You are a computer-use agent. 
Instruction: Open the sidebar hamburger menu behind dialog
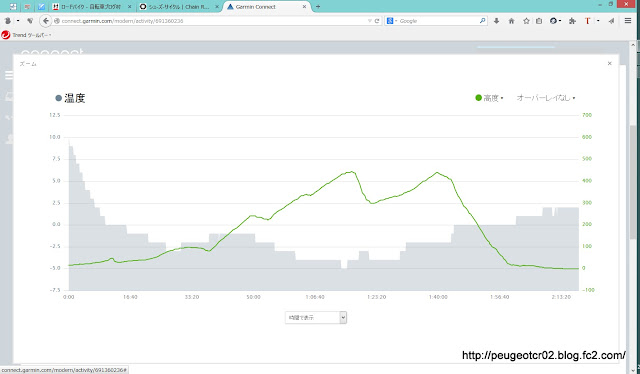click(x=9, y=75)
